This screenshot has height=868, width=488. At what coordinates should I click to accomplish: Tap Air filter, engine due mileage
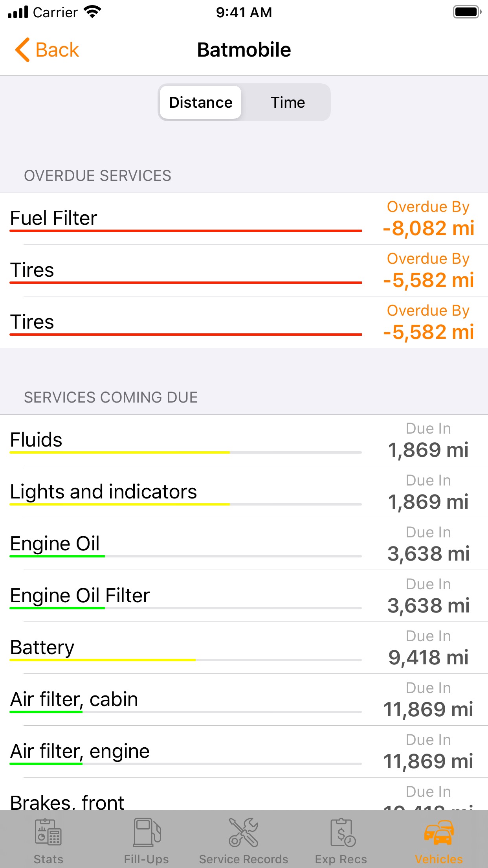coord(428,761)
